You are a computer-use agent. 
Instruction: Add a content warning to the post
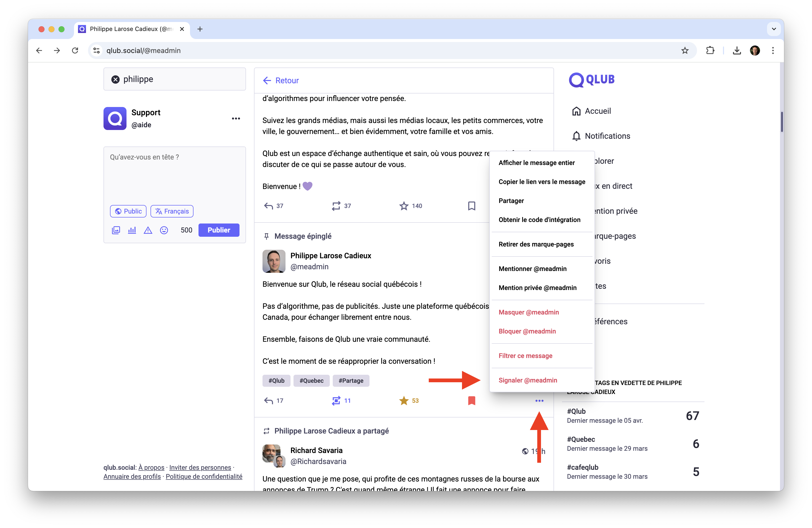pyautogui.click(x=148, y=230)
